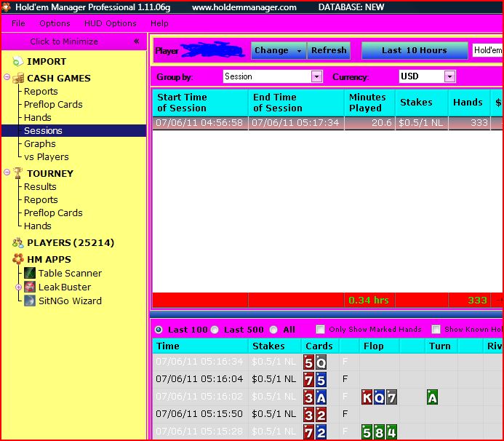The width and height of the screenshot is (504, 441).
Task: Click the Last 10 Hours button
Action: (415, 50)
